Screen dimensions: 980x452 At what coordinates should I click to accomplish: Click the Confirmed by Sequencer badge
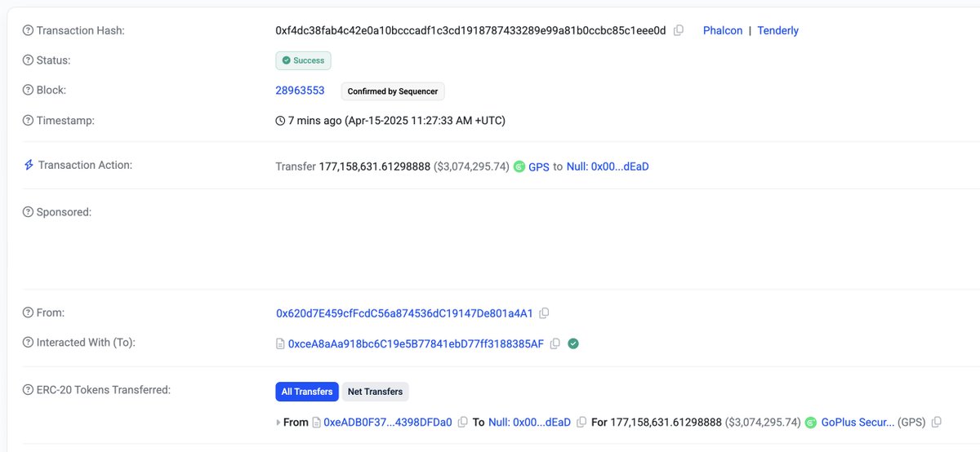[393, 91]
